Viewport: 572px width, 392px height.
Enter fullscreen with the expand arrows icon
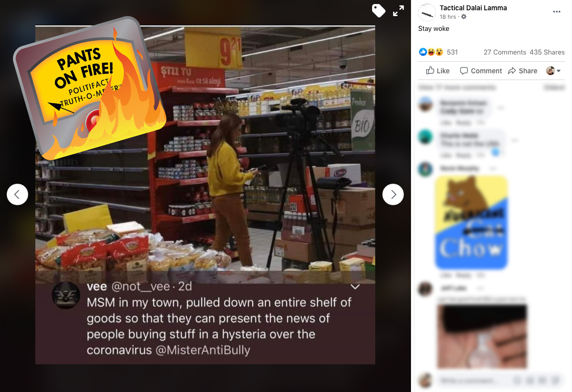398,11
